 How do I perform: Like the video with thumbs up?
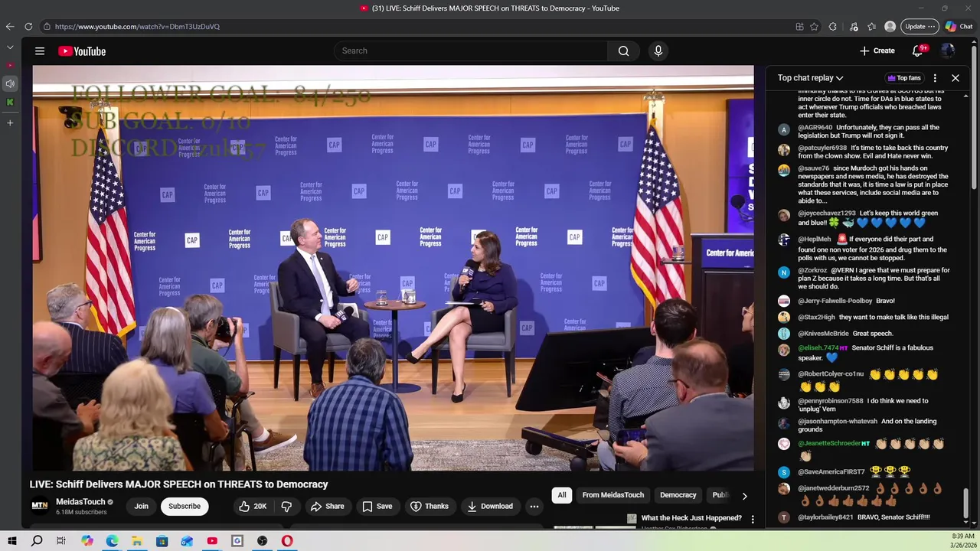tap(253, 506)
